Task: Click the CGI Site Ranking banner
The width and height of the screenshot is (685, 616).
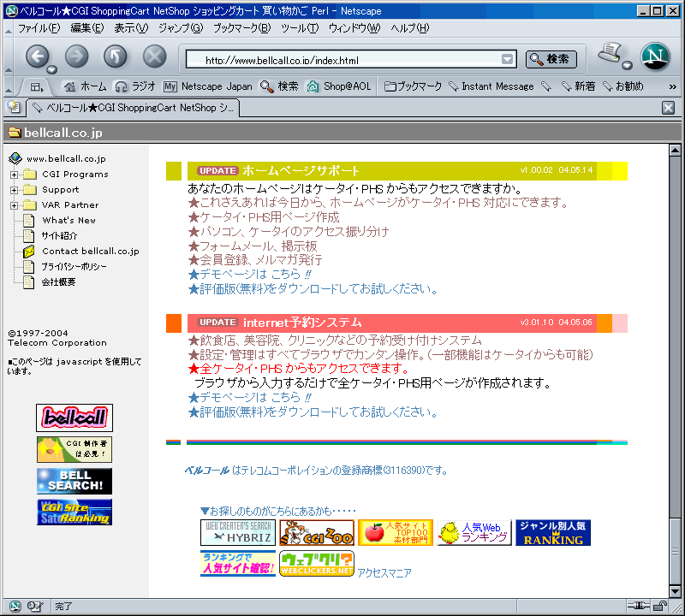Action: pyautogui.click(x=74, y=512)
